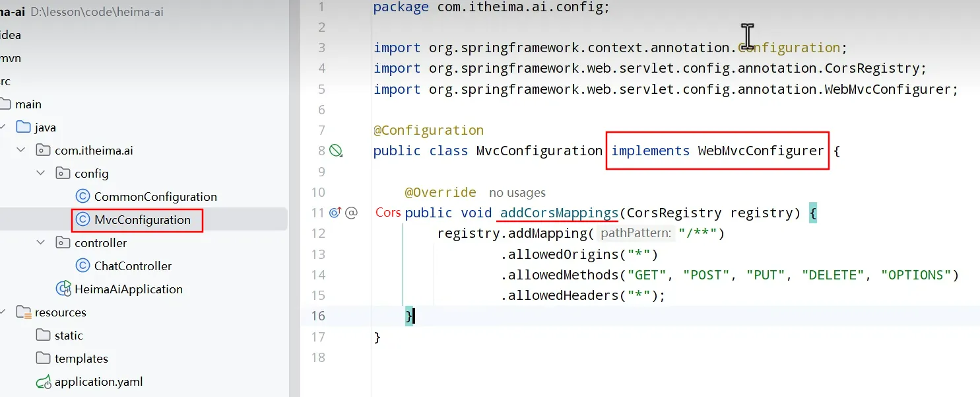This screenshot has width=980, height=397.
Task: Click the Spring bean gutter icon on line 8
Action: pos(336,151)
